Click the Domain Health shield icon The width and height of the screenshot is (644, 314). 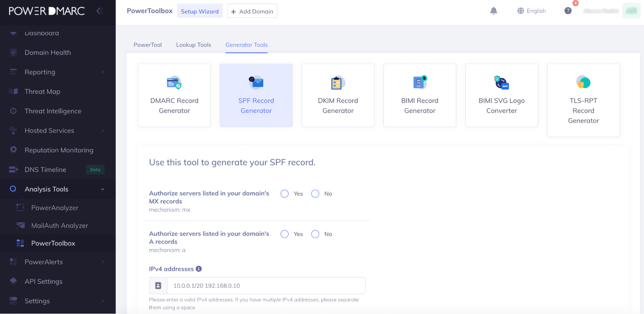pos(13,52)
